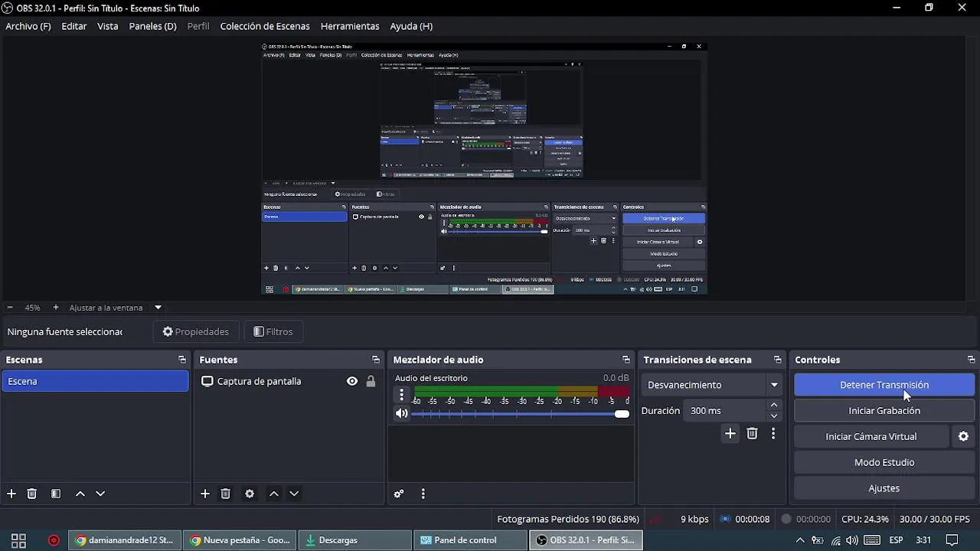Open Archivo (F) menu
The image size is (980, 551).
28,26
